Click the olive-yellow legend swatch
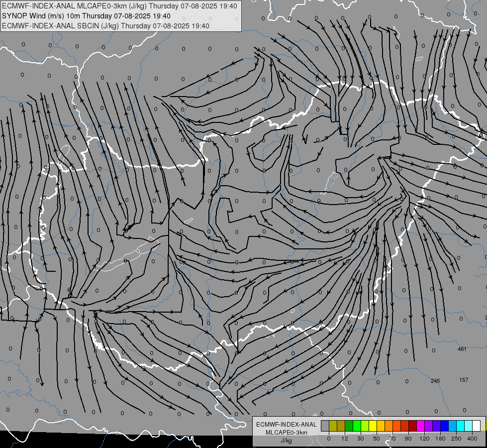The height and width of the screenshot is (448, 487). click(x=333, y=426)
